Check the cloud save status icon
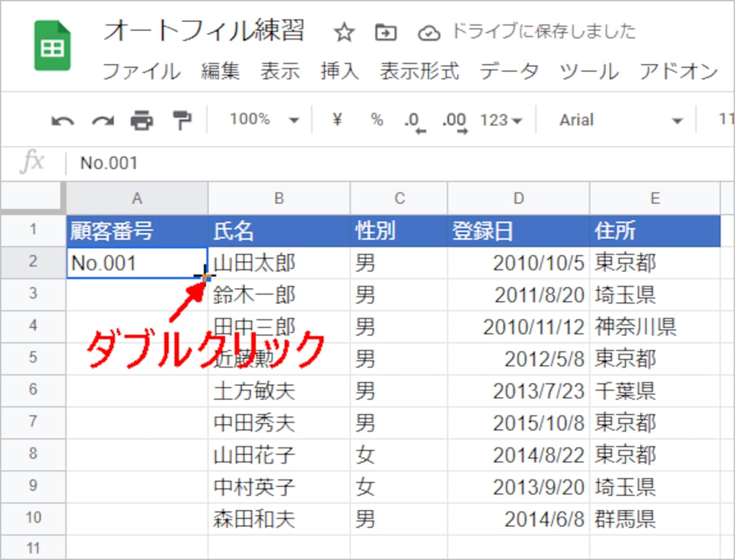Image resolution: width=735 pixels, height=560 pixels. [429, 34]
